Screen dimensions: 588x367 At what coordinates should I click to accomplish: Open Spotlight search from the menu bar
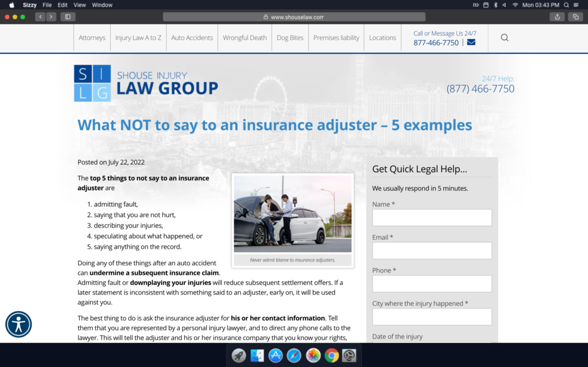click(x=566, y=5)
